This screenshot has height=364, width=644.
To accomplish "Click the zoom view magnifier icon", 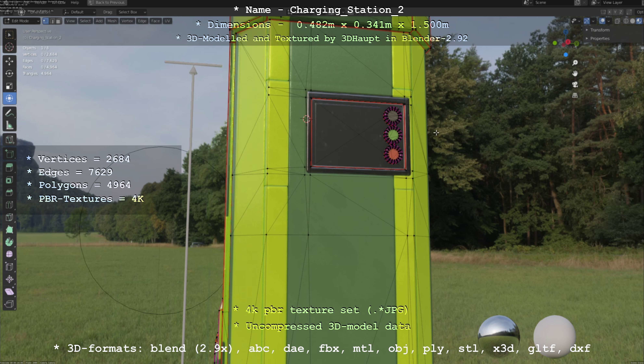I will (x=575, y=63).
